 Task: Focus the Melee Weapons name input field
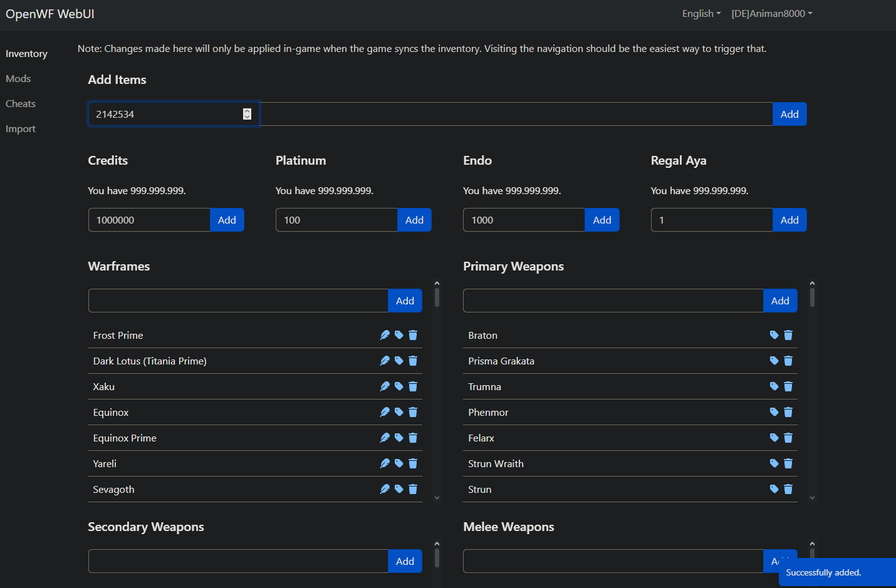click(x=613, y=561)
